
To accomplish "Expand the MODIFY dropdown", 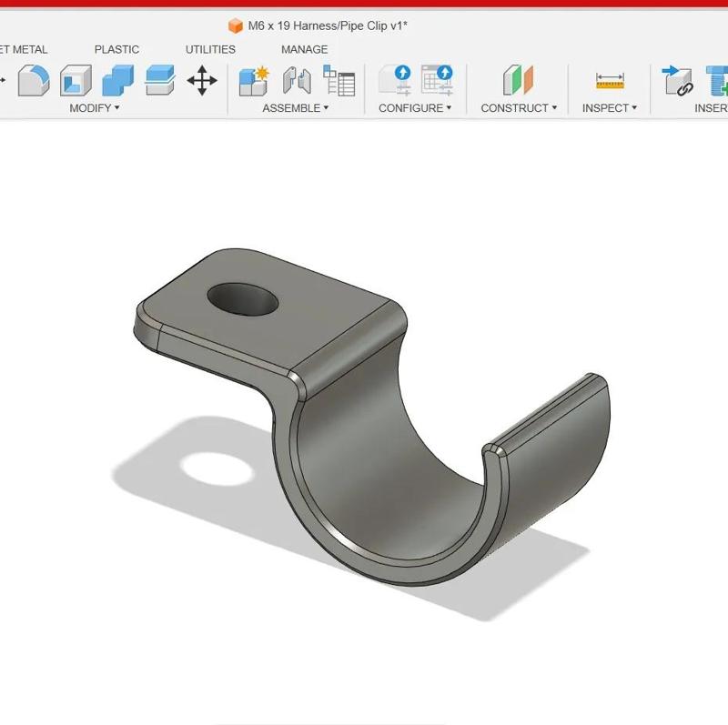I will [94, 107].
